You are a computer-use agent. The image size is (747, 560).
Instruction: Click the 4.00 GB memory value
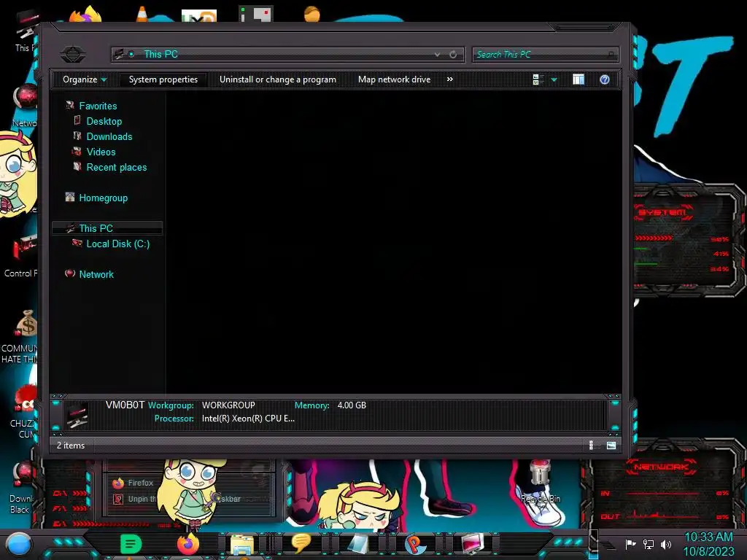click(352, 405)
